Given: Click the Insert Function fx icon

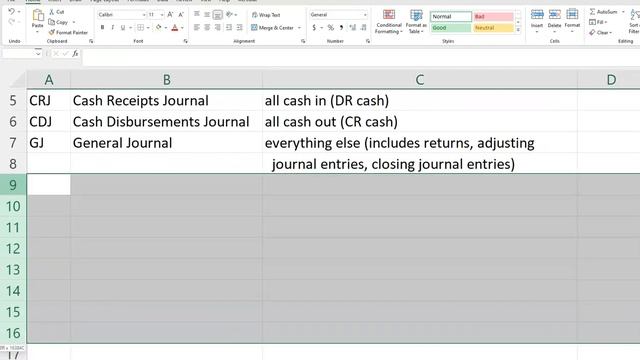Looking at the screenshot, I should click(x=76, y=53).
